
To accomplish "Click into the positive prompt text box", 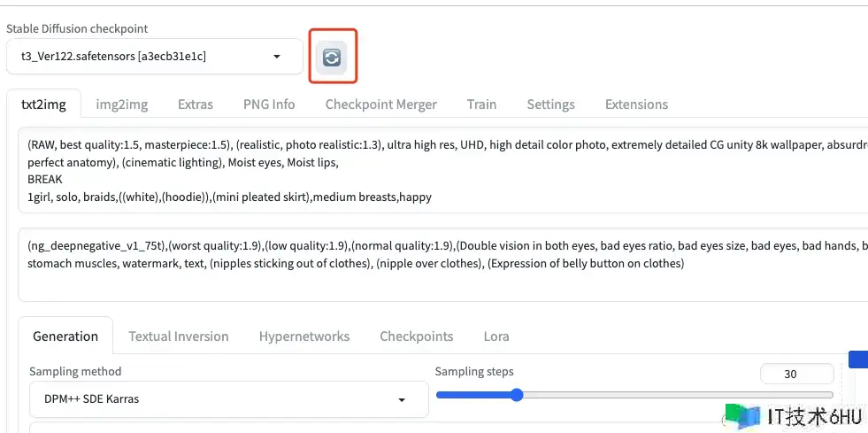I will [442, 170].
